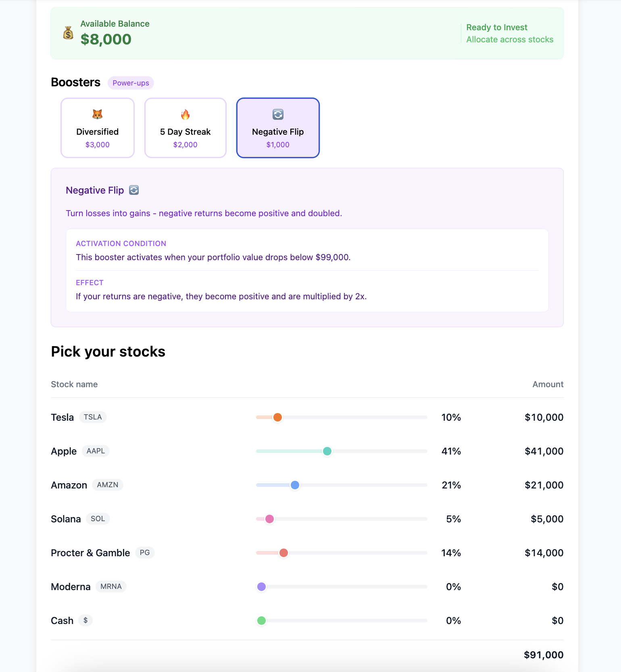Click the Pick your stocks heading
The width and height of the screenshot is (621, 672).
108,351
